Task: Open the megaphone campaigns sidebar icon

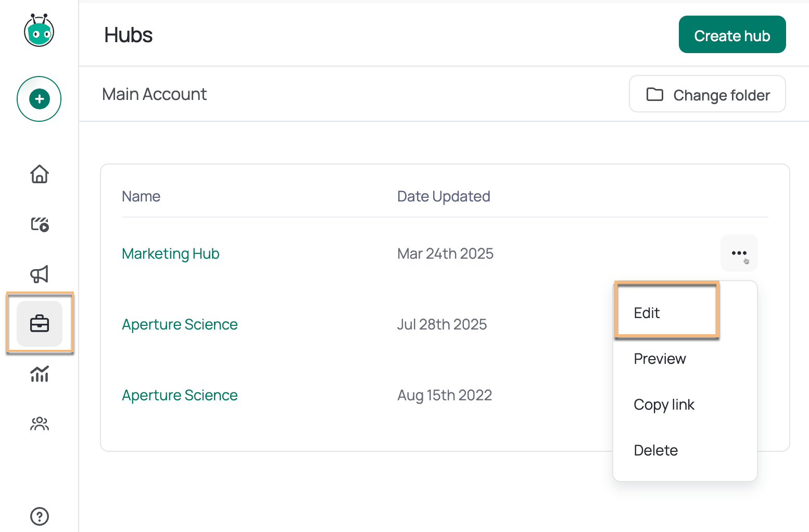Action: pos(40,274)
